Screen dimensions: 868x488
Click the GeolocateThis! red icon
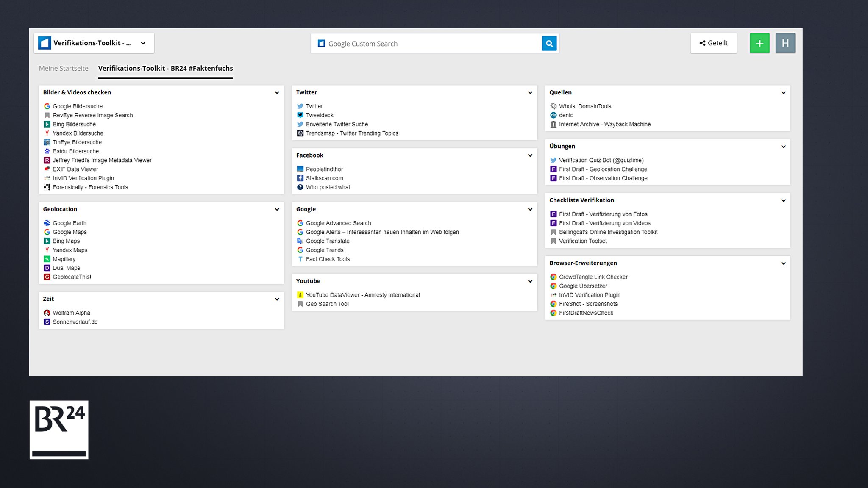tap(47, 277)
